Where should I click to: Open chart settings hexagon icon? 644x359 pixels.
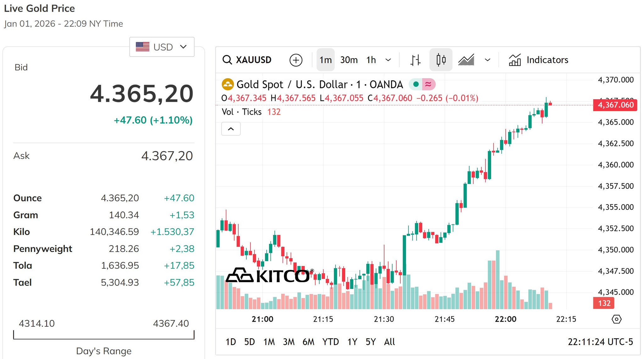tap(617, 319)
